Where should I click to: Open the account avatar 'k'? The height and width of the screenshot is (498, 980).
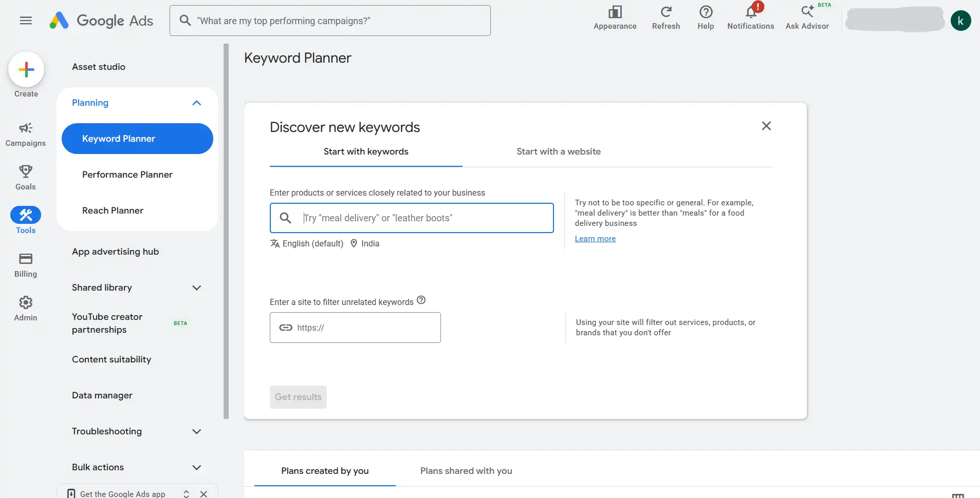(960, 21)
